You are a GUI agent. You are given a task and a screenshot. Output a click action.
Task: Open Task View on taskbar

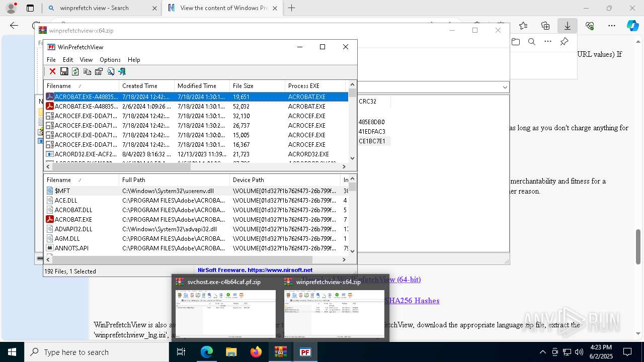pyautogui.click(x=181, y=352)
